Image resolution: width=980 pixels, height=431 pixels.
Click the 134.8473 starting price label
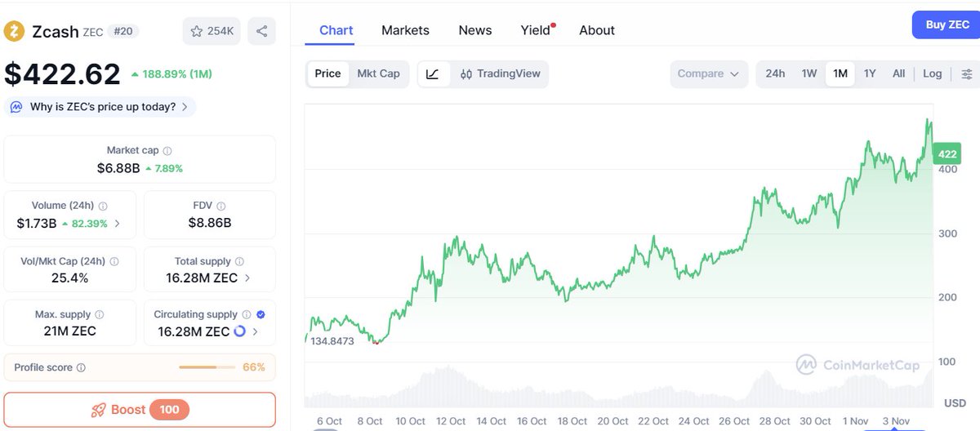pyautogui.click(x=332, y=340)
